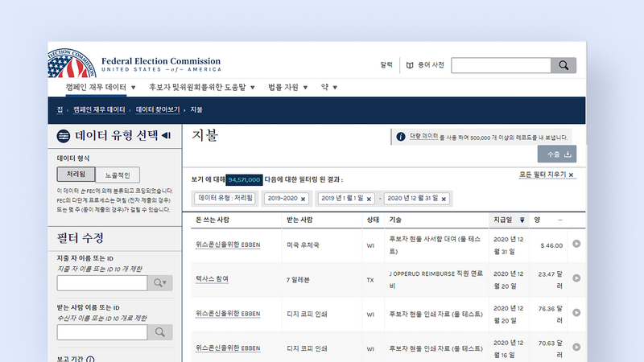Viewport: 644px width, 362px height.
Task: Click the 데이터 찾아보기 breadcrumb link
Action: (158, 109)
